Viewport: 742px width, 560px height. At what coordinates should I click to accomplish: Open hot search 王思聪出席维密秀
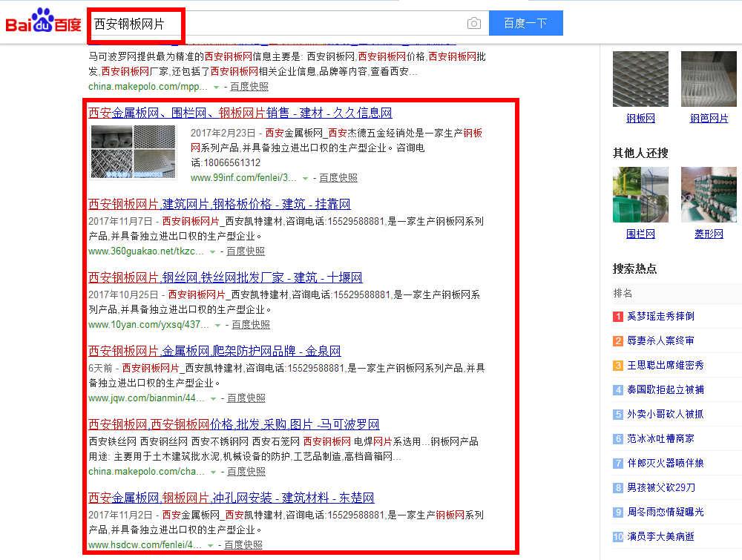[x=666, y=365]
